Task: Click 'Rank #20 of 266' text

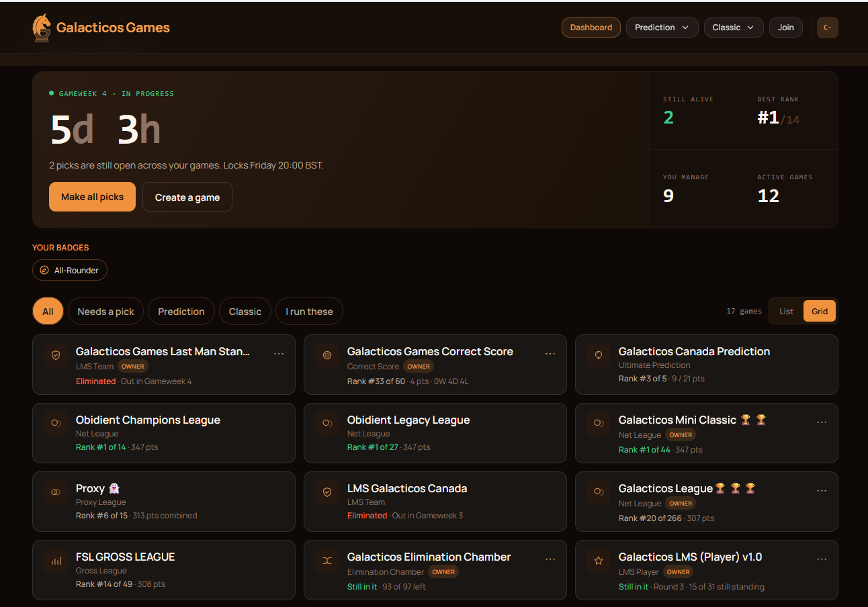Action: point(650,518)
